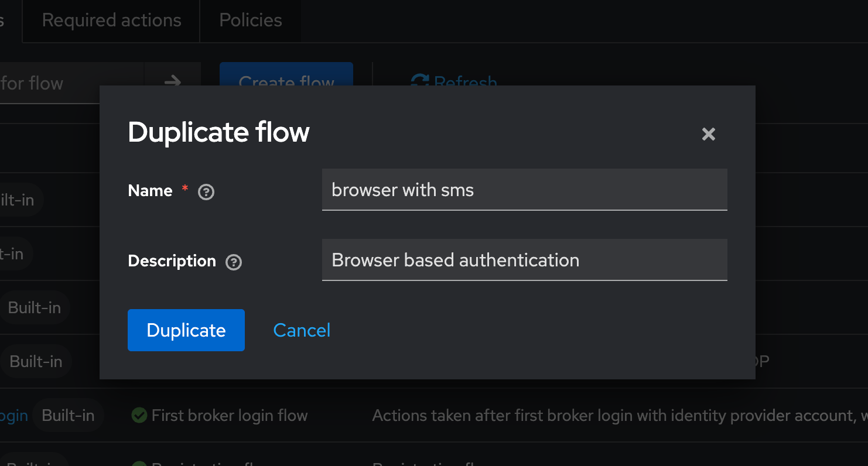Click the Duplicate button to confirm

[x=186, y=330]
